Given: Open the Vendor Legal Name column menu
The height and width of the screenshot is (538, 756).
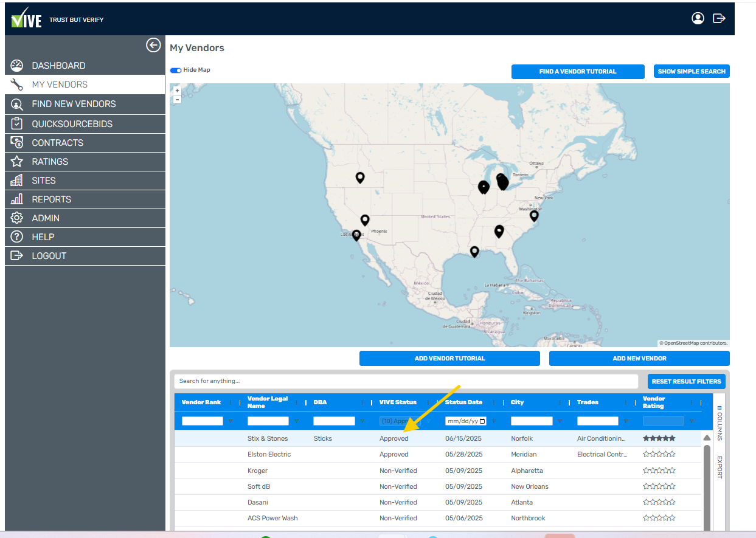Looking at the screenshot, I should click(x=296, y=402).
